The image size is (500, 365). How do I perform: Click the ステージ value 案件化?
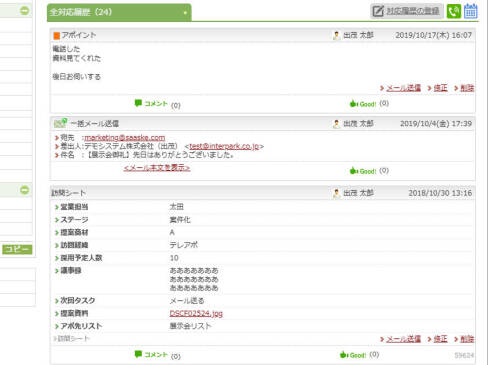pos(180,220)
